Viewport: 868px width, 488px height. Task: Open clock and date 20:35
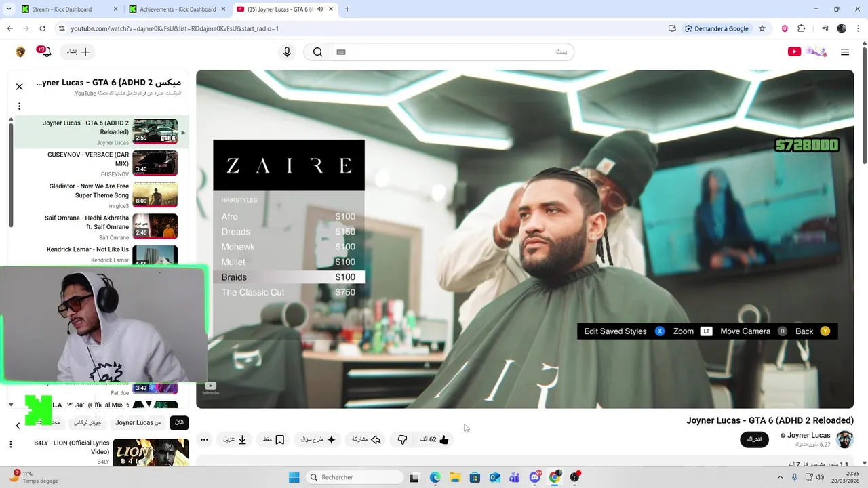tap(846, 477)
